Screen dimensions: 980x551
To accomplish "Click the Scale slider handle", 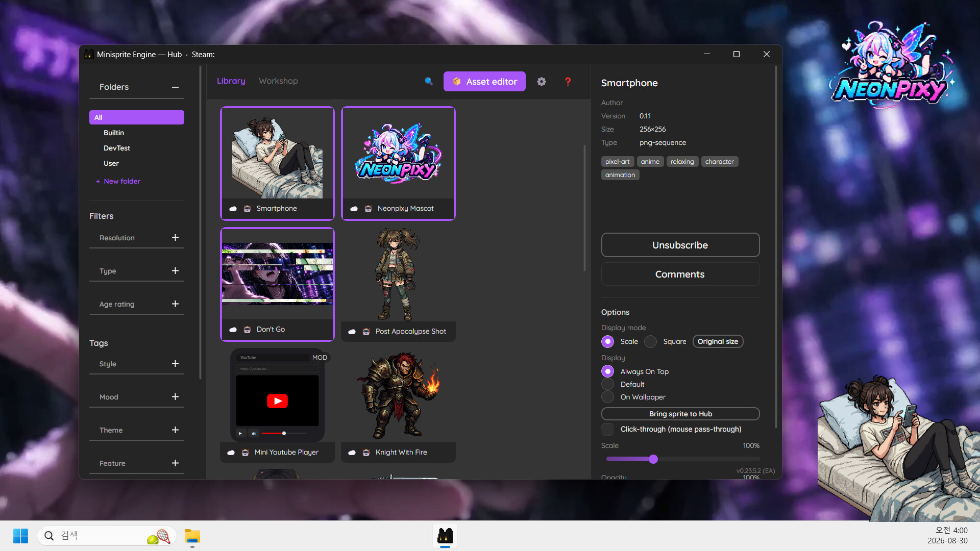I will (653, 459).
